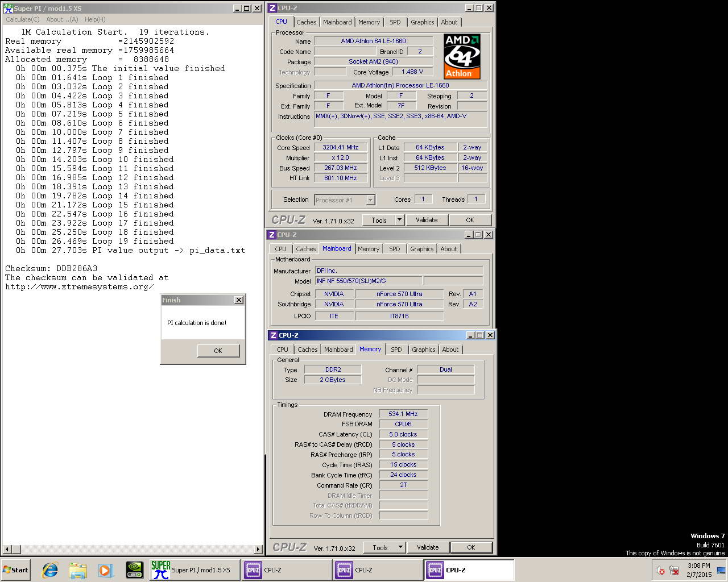Click the Super PI taskbar icon
Image resolution: width=728 pixels, height=582 pixels.
click(x=193, y=570)
